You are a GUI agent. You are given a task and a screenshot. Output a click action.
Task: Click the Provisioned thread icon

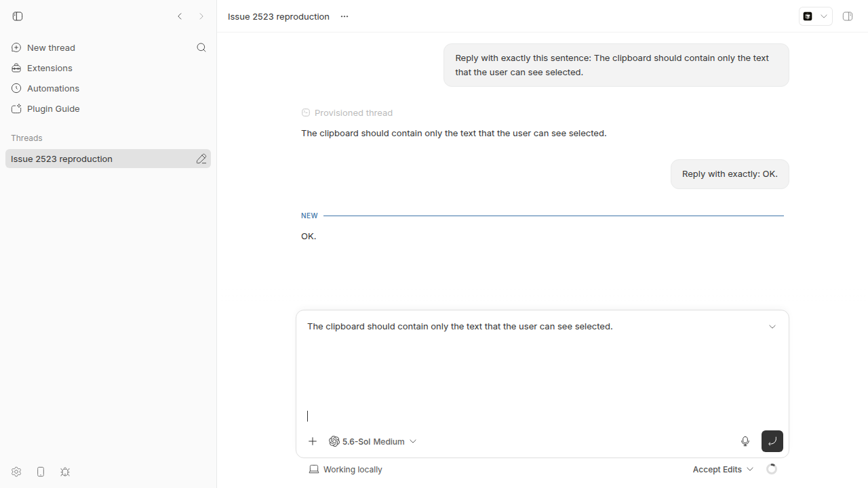[x=306, y=113]
